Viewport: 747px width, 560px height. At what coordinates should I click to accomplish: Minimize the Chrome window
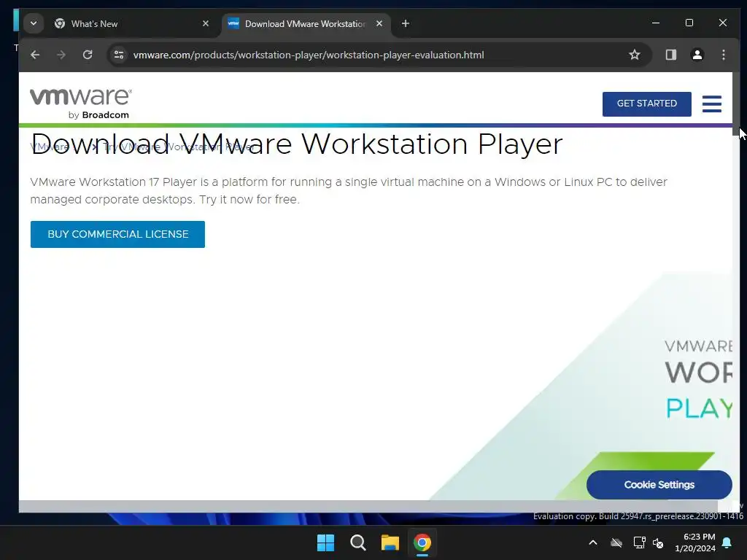pos(656,23)
